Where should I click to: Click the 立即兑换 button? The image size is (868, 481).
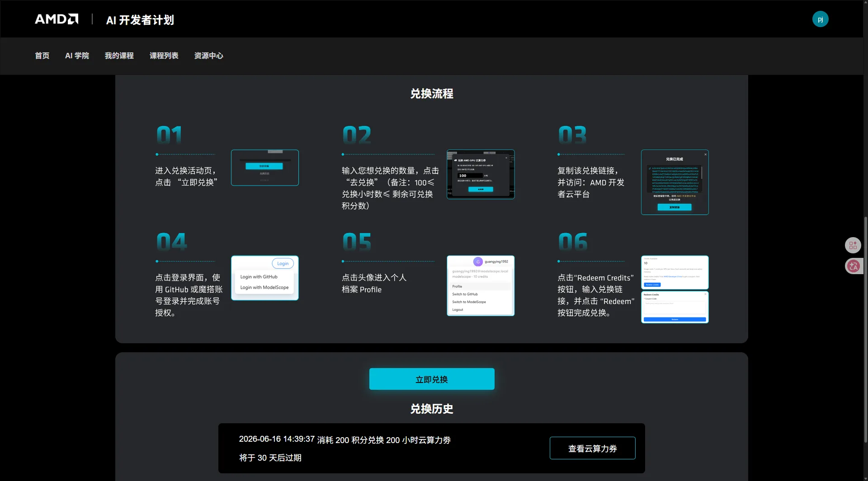432,379
